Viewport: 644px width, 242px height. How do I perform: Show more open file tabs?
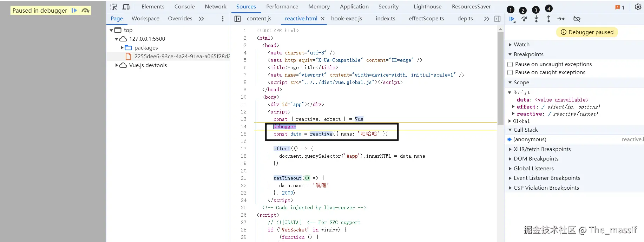tap(486, 19)
